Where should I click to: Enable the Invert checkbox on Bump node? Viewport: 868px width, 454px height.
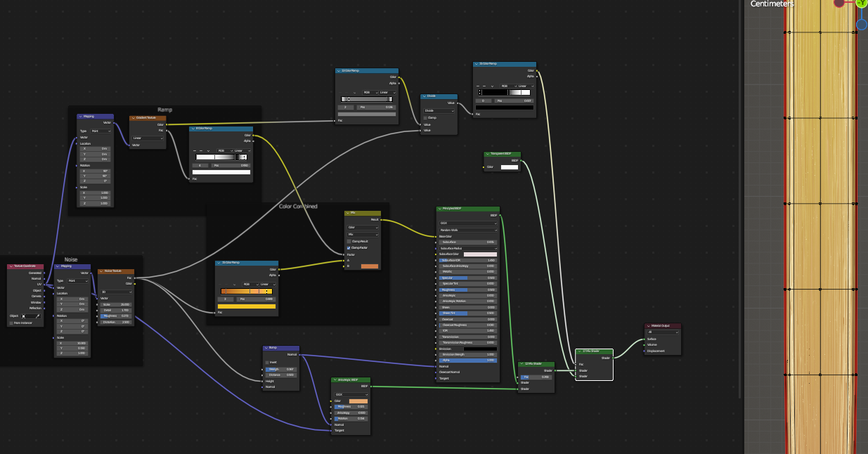coord(267,362)
